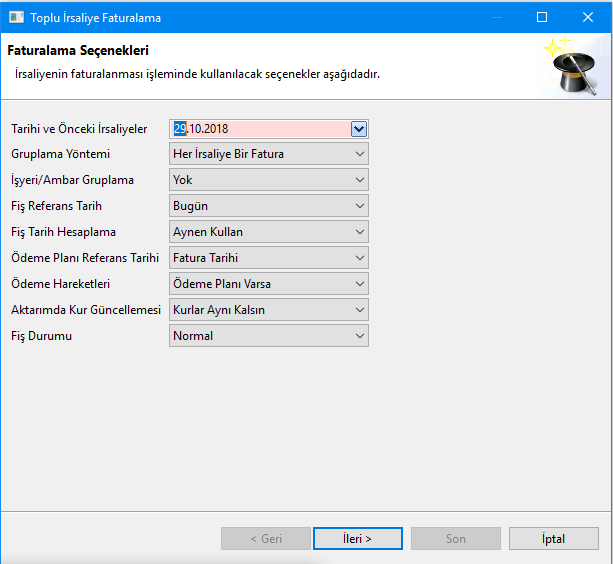Expand the İşyeri/Ambar Gruplama combo box
This screenshot has height=564, width=613.
269,180
